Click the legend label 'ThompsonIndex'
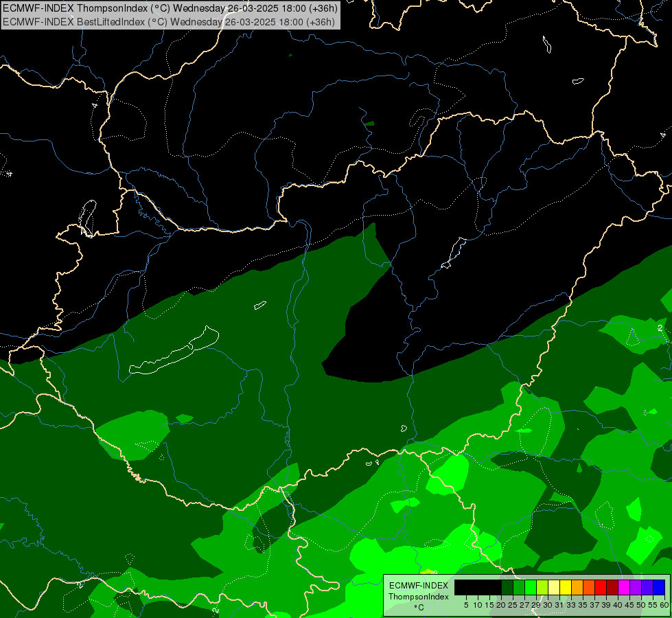This screenshot has height=618, width=672. [x=419, y=597]
